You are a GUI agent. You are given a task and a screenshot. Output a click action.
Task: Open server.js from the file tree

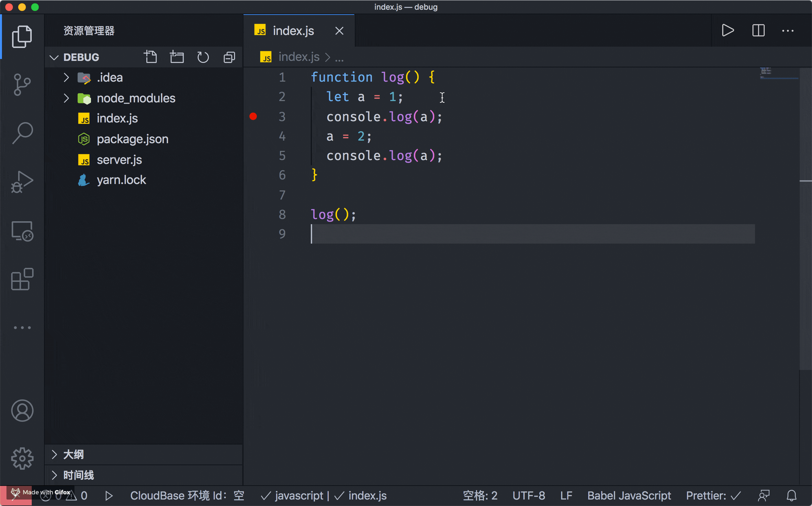pos(119,160)
